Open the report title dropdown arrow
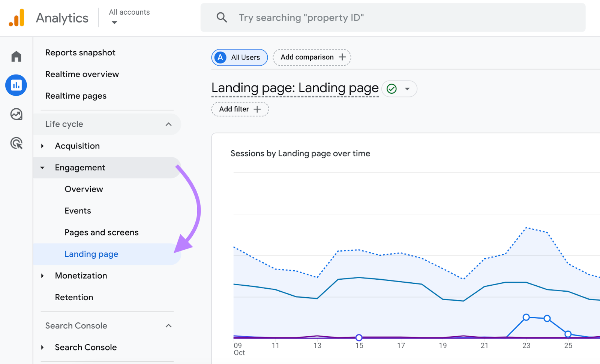The height and width of the screenshot is (364, 600). pos(407,89)
